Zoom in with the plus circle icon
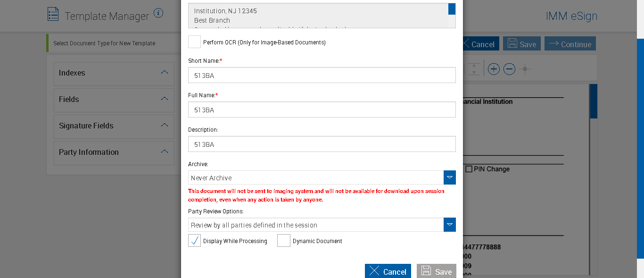This screenshot has height=278, width=644. tap(494, 69)
